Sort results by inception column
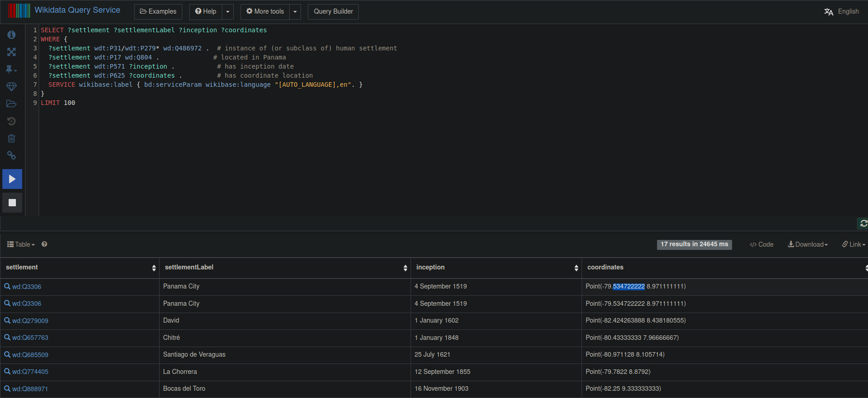This screenshot has height=398, width=868. click(576, 268)
